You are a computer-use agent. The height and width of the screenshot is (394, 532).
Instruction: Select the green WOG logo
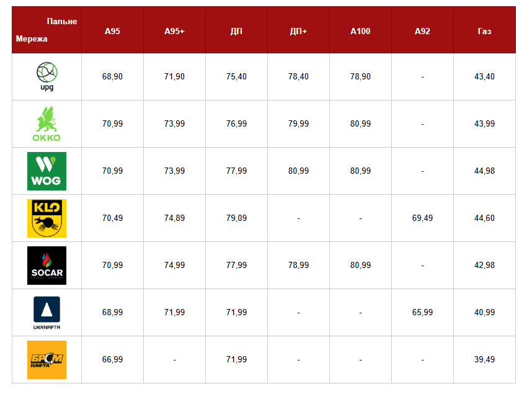tap(47, 171)
